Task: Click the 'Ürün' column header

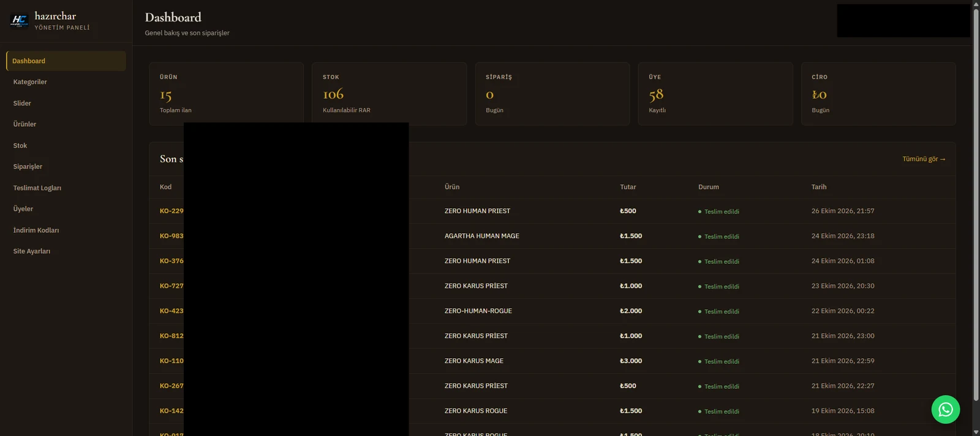Action: (452, 187)
